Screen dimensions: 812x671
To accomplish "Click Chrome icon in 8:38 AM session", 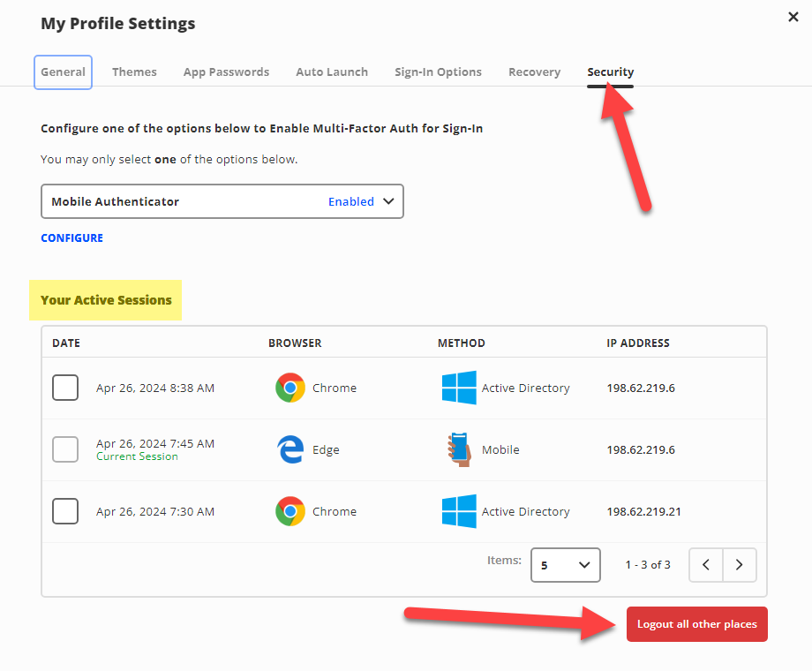I will click(x=290, y=388).
